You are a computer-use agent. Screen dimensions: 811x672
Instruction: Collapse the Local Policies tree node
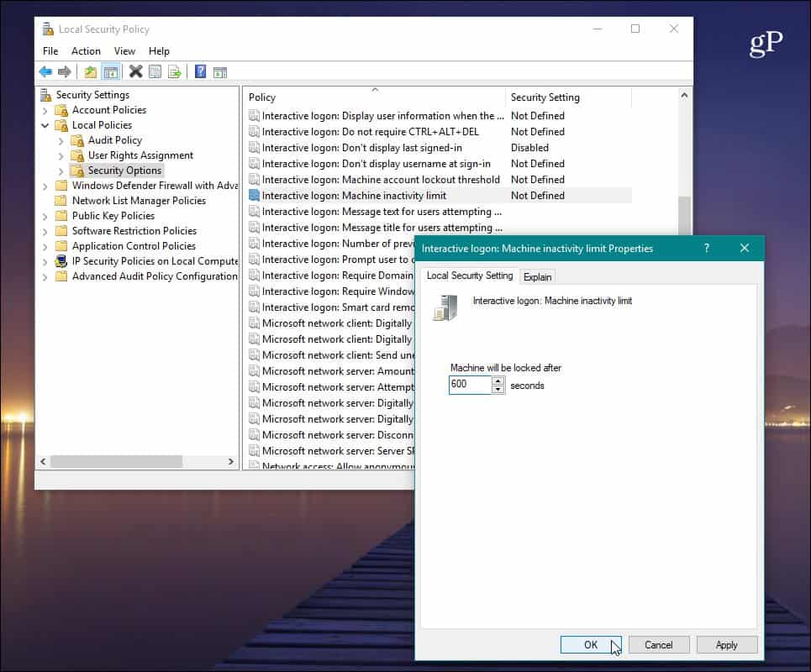coord(45,125)
